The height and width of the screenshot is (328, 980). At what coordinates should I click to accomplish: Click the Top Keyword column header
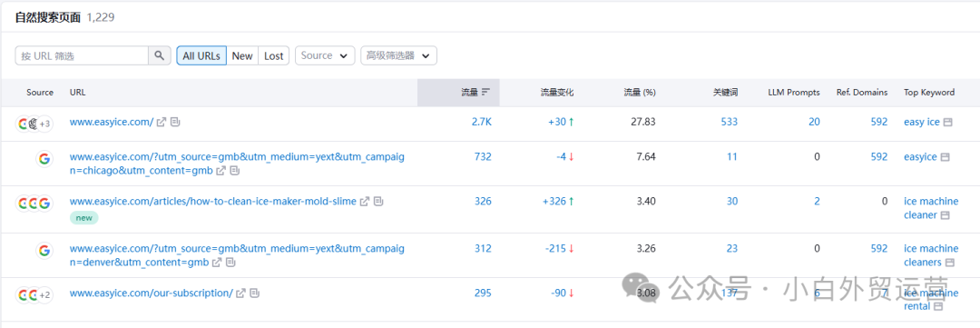[x=929, y=92]
